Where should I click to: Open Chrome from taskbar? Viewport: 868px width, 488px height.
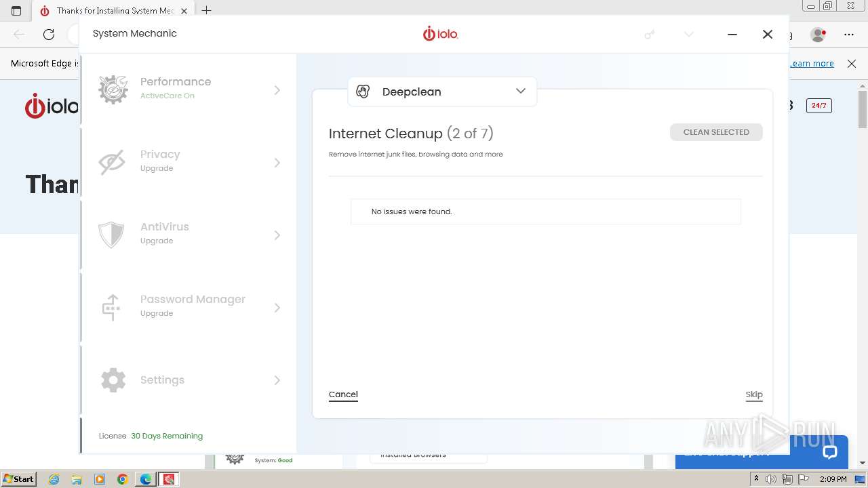click(x=123, y=479)
